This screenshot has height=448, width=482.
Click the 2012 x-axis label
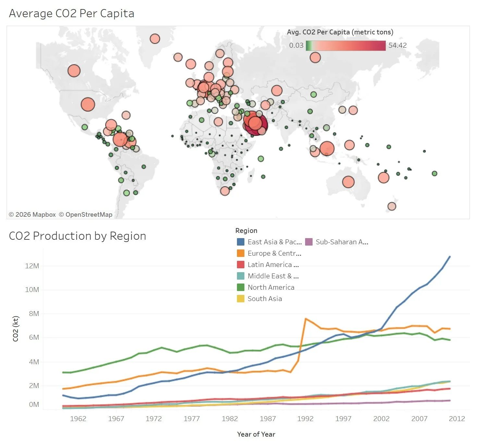457,419
